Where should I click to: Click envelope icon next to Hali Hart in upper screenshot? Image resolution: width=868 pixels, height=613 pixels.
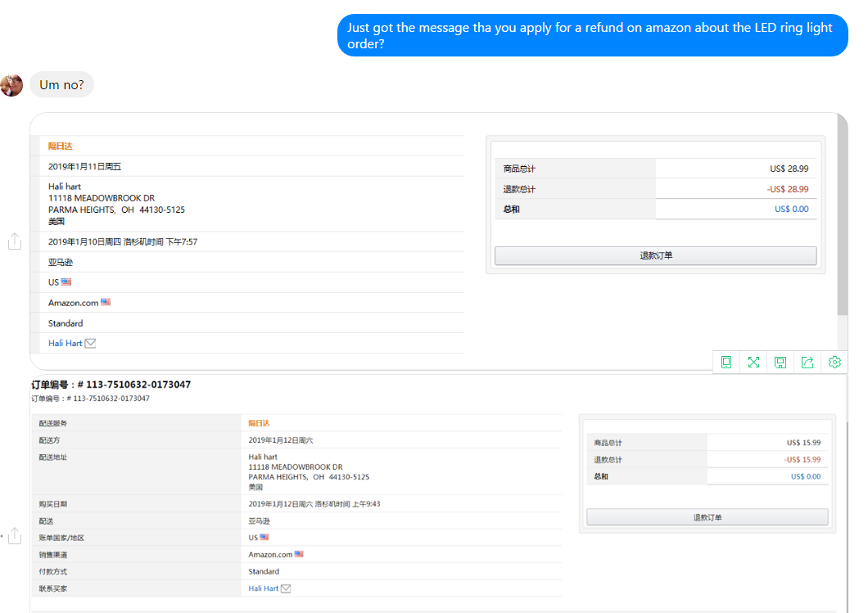91,344
